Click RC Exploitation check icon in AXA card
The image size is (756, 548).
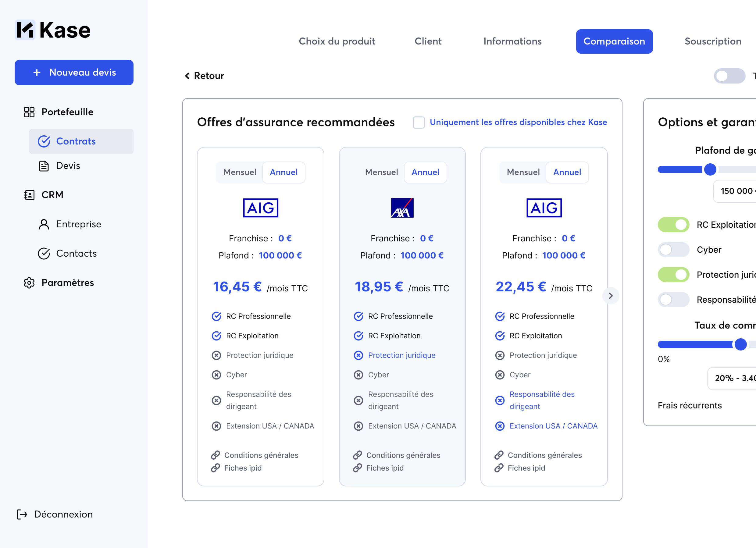[358, 336]
